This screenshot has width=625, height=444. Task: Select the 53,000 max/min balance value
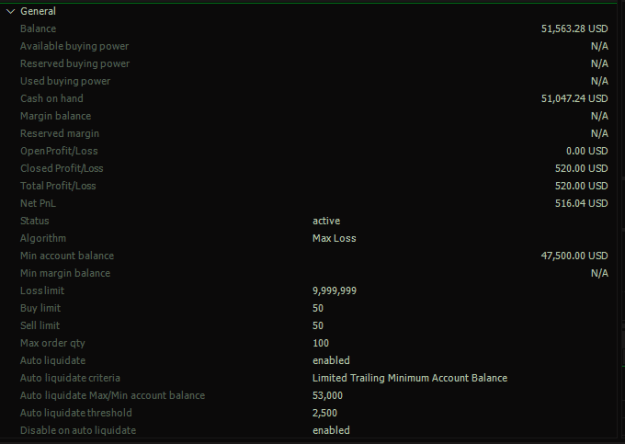[327, 396]
